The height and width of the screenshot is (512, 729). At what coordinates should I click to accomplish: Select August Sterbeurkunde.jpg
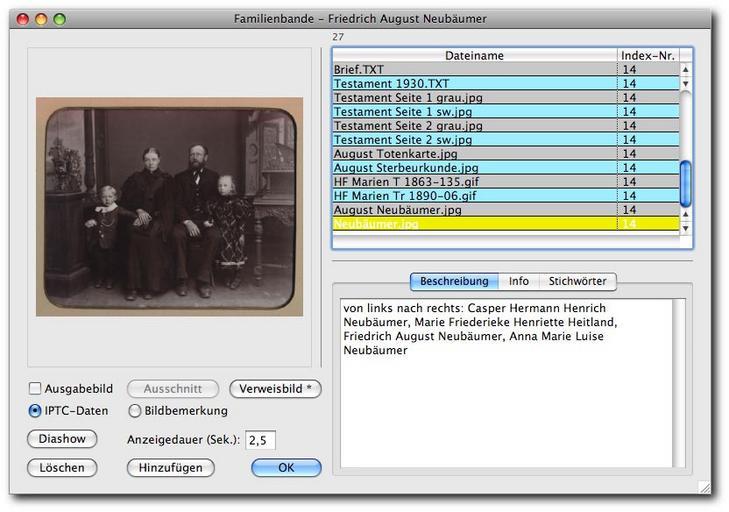click(506, 168)
